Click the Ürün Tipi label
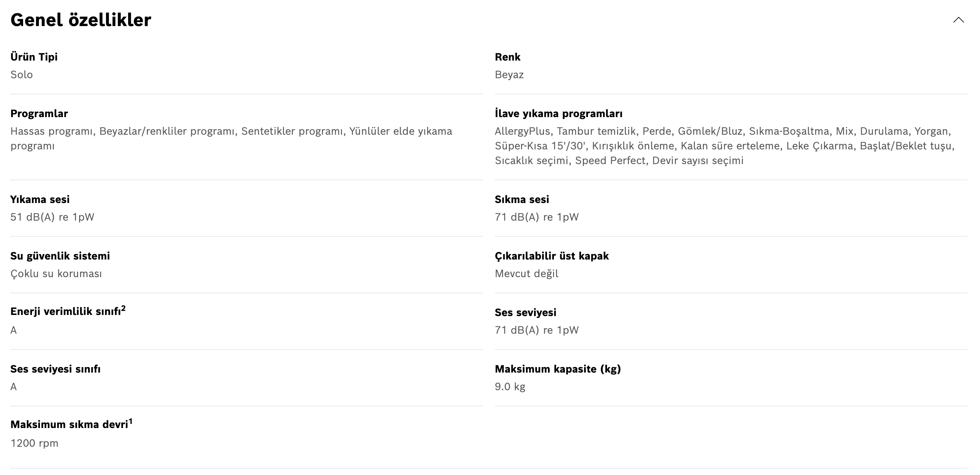Image resolution: width=980 pixels, height=475 pixels. coord(34,57)
